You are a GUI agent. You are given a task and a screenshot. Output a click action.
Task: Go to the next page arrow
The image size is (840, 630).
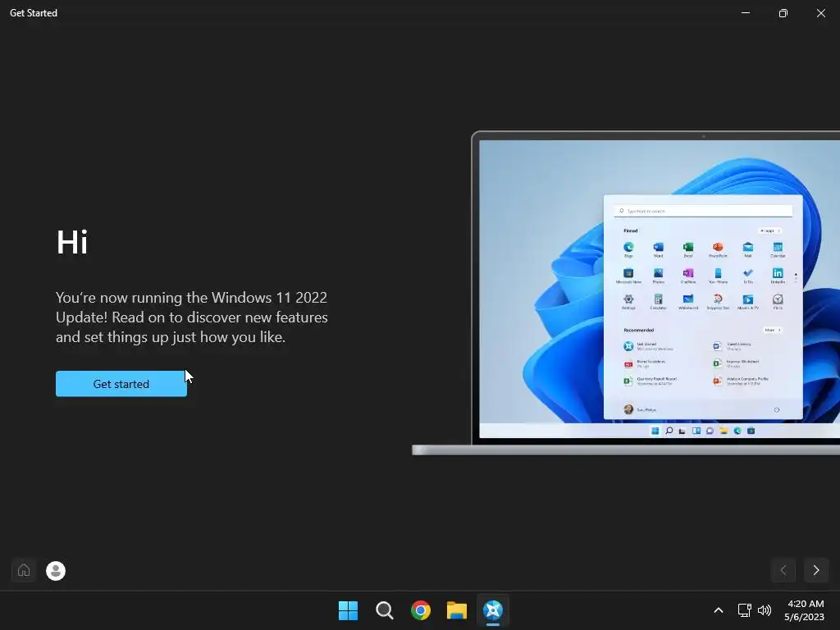[816, 570]
